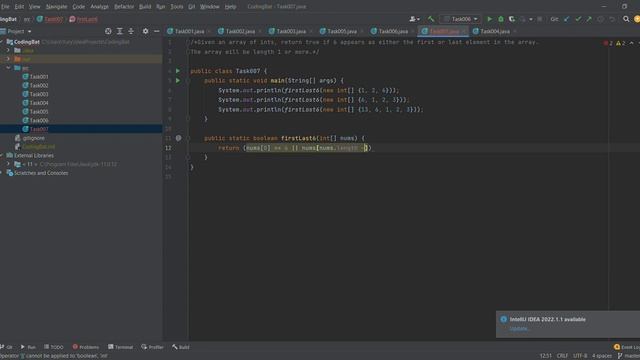Open the Run tool window button
This screenshot has height=360, width=640.
click(x=28, y=347)
